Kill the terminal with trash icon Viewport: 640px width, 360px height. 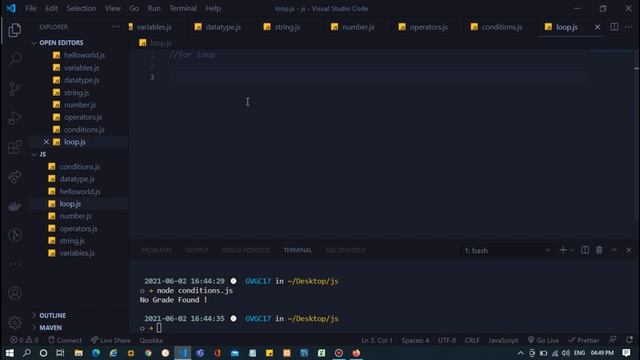[x=599, y=250]
